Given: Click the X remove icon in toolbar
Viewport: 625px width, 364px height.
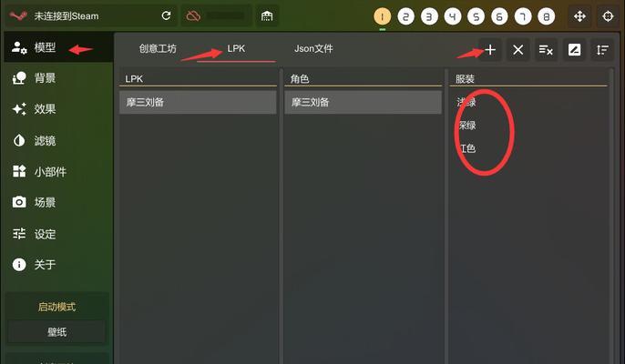Looking at the screenshot, I should (517, 50).
